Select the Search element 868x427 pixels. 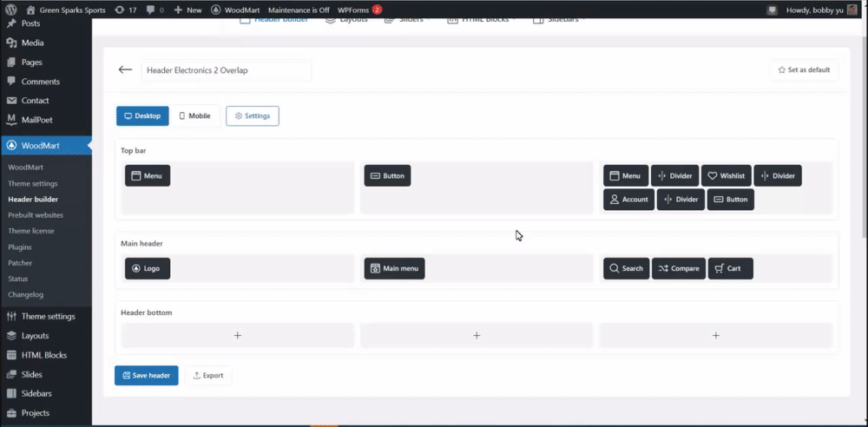coord(626,268)
